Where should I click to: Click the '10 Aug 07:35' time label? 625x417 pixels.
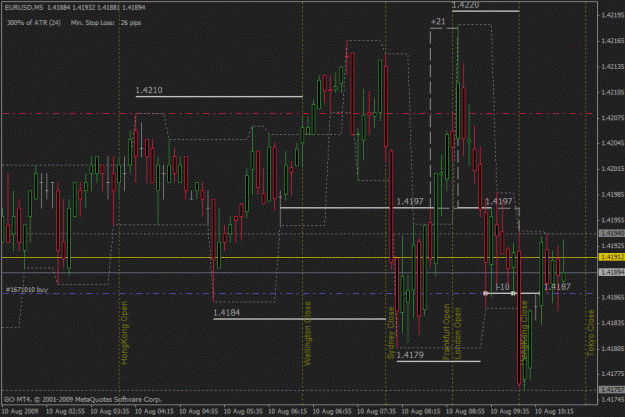click(377, 411)
